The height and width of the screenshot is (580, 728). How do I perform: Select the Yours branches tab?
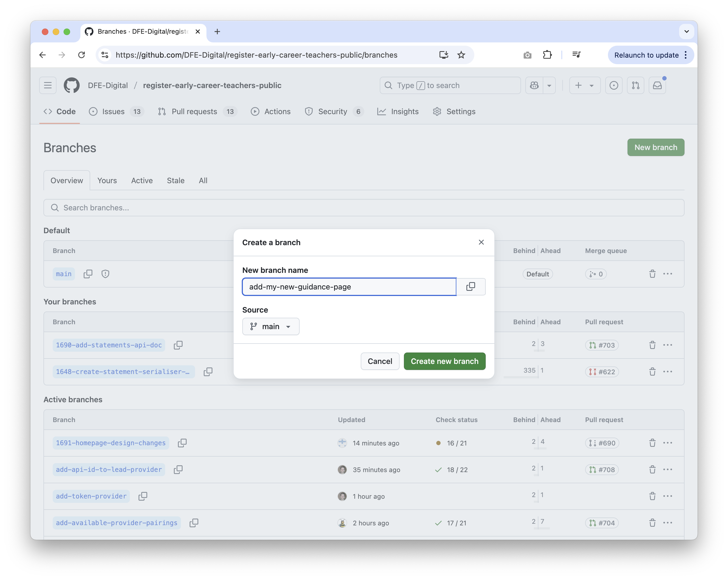coord(107,180)
